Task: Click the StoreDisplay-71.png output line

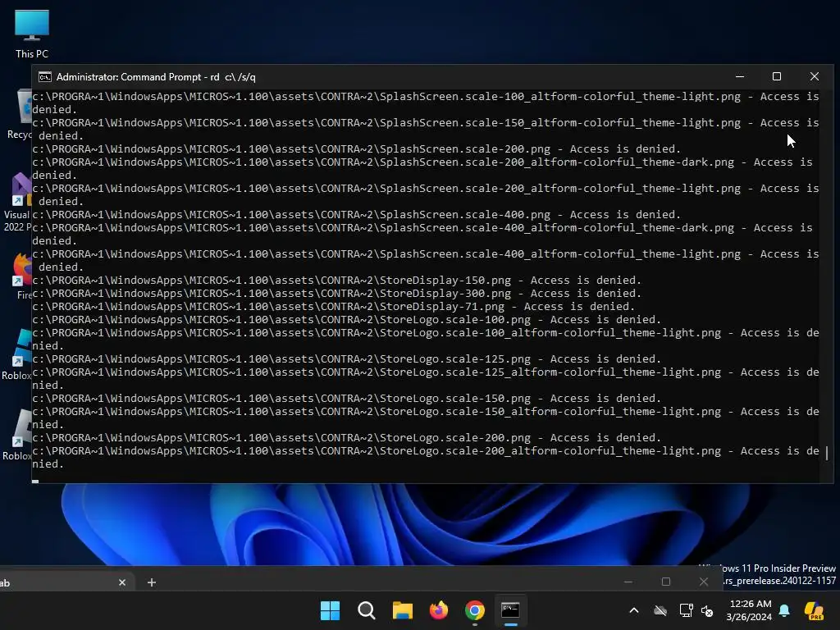Action: (x=333, y=307)
